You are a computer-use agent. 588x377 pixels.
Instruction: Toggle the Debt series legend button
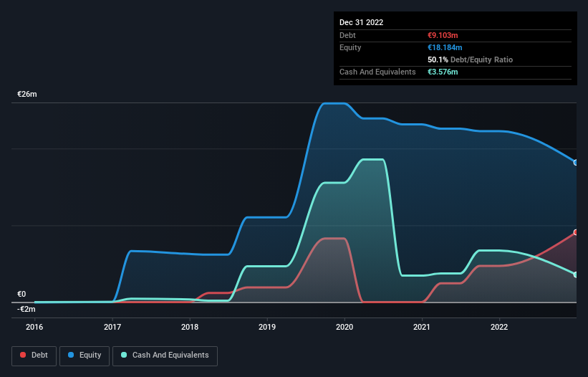[34, 355]
